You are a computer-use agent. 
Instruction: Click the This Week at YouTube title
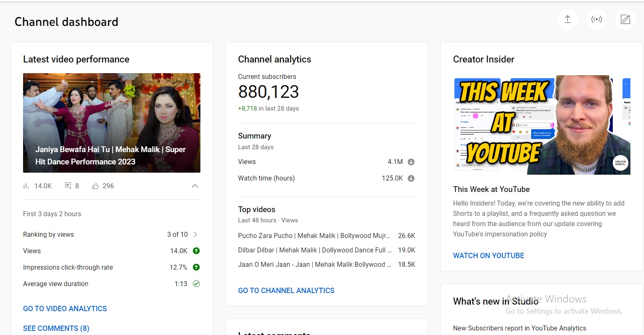click(491, 189)
